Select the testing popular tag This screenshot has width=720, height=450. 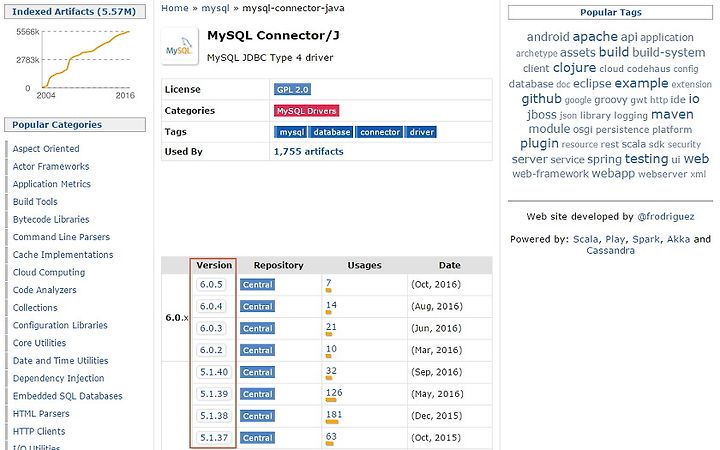pos(646,159)
